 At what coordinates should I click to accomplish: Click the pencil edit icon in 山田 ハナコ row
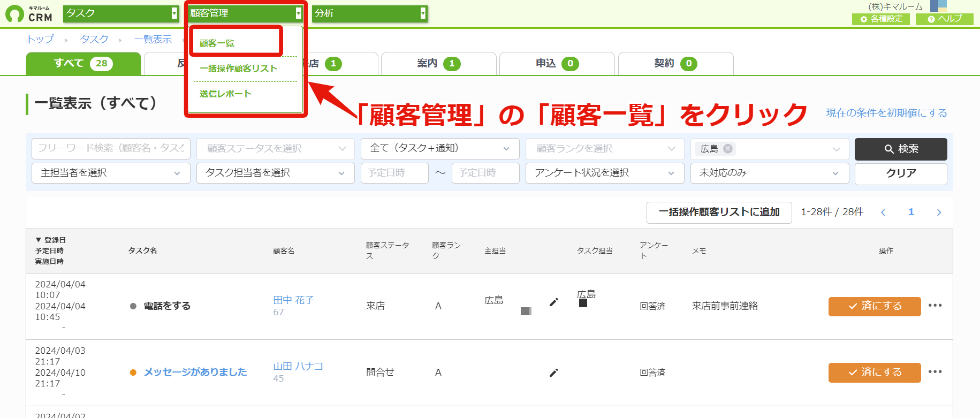pyautogui.click(x=553, y=373)
